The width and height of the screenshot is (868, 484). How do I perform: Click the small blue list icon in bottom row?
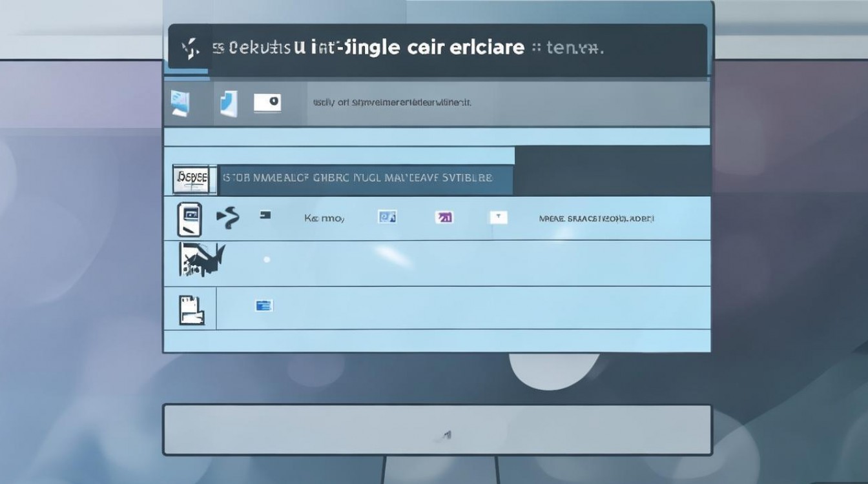264,305
